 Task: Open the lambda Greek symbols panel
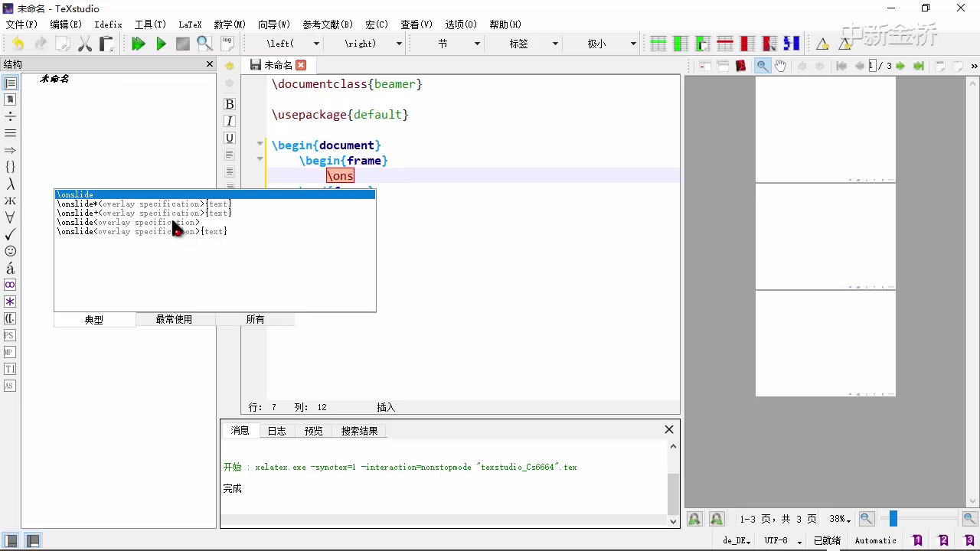pyautogui.click(x=10, y=184)
